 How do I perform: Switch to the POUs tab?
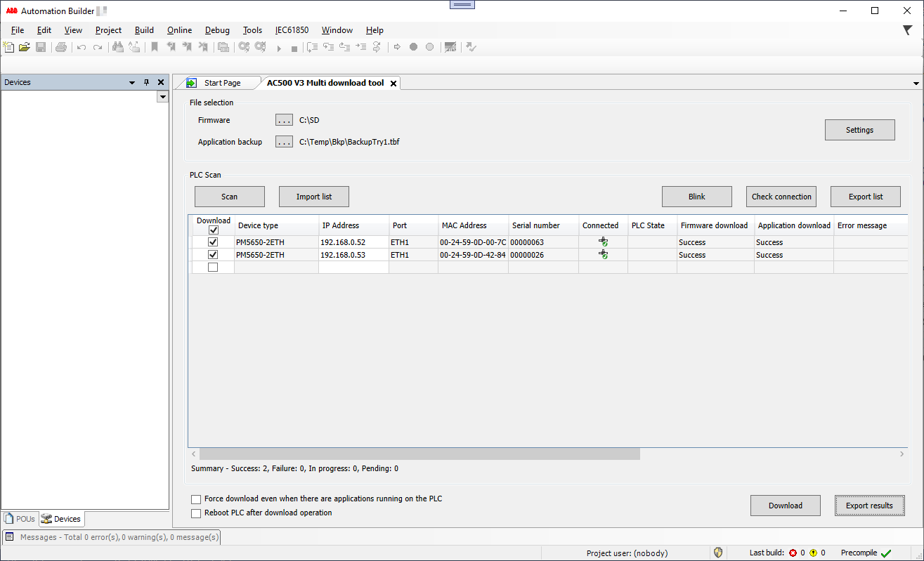(x=20, y=519)
